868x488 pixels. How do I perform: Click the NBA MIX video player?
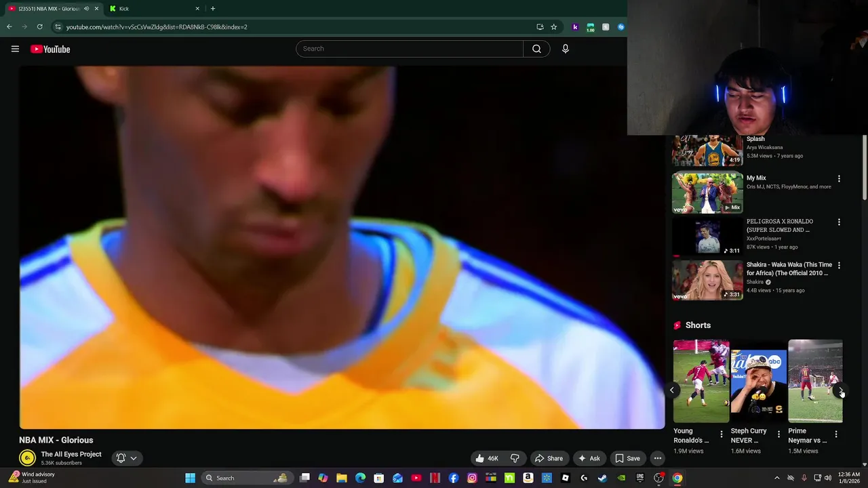point(342,247)
